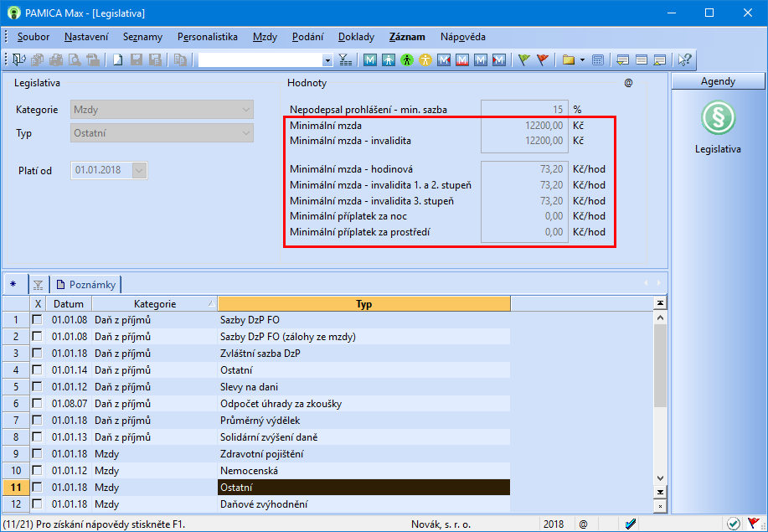Toggle the checkbox for Slevy na dani
The image size is (768, 532).
[x=37, y=387]
